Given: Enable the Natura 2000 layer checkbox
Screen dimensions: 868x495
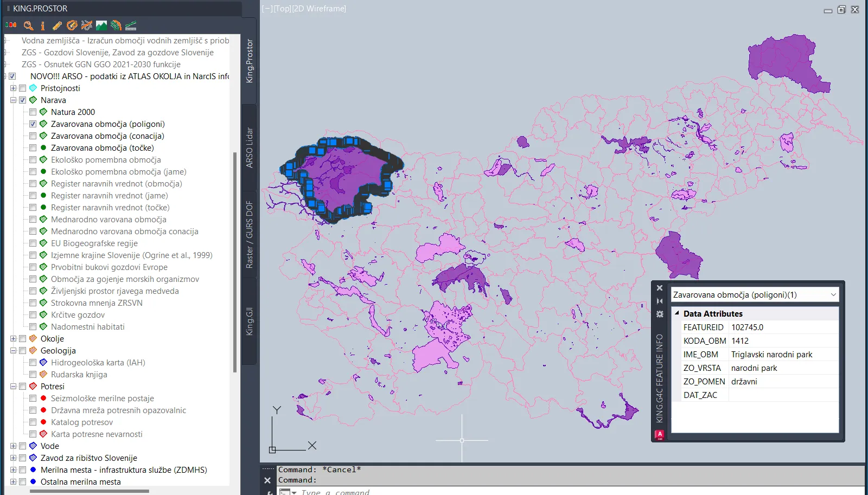Looking at the screenshot, I should tap(33, 112).
